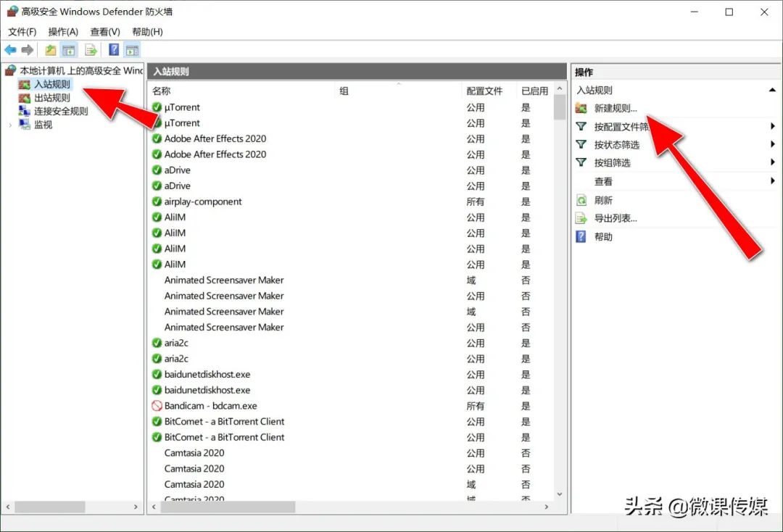Open the 操作(A) menu

63,32
